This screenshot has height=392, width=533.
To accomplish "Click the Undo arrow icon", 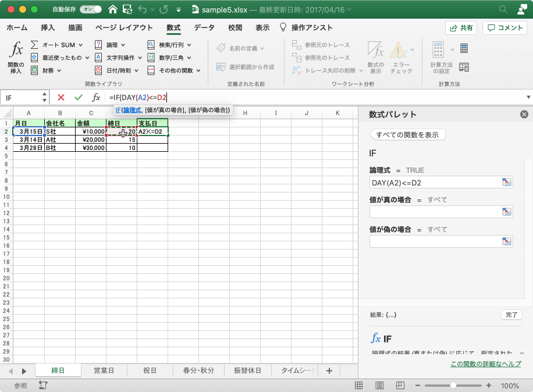I will coord(143,9).
